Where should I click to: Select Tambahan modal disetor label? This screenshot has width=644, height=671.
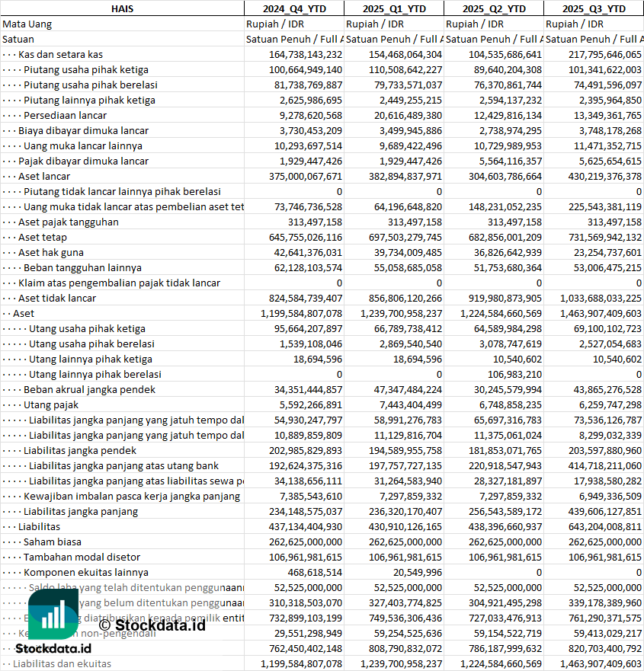(x=82, y=558)
